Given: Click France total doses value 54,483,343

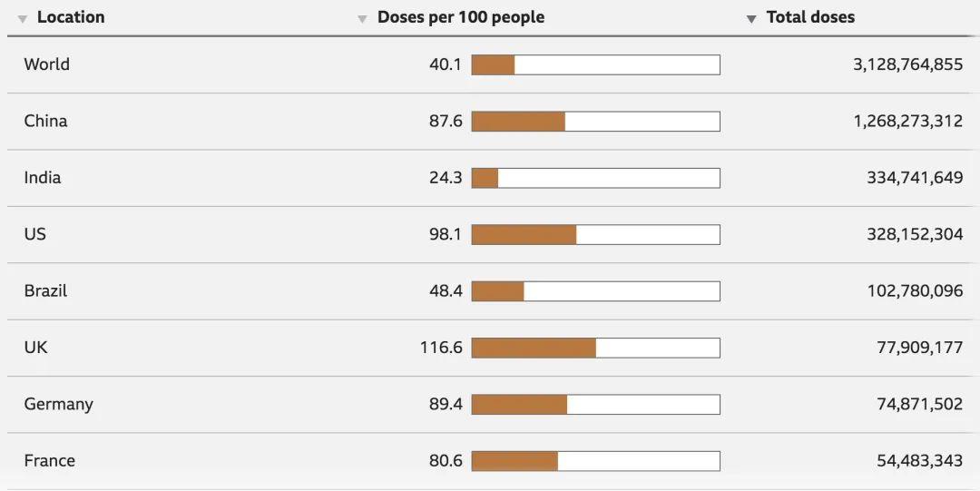Looking at the screenshot, I should tap(919, 461).
